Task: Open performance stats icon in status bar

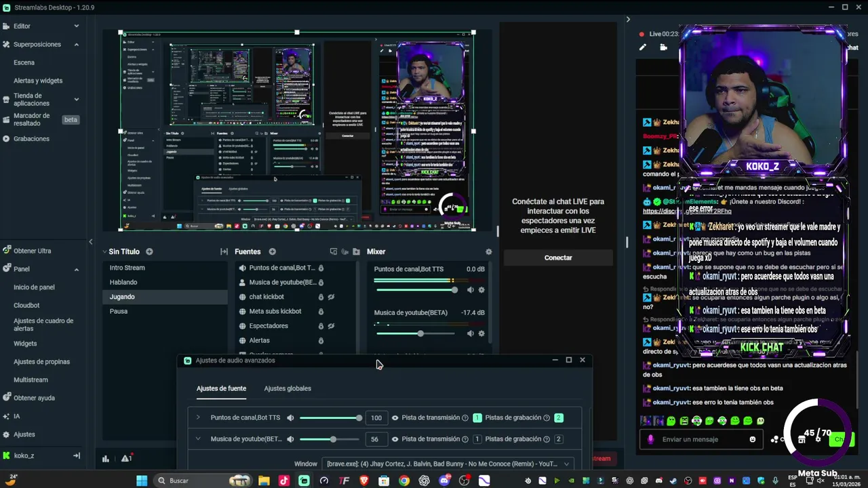Action: click(106, 459)
